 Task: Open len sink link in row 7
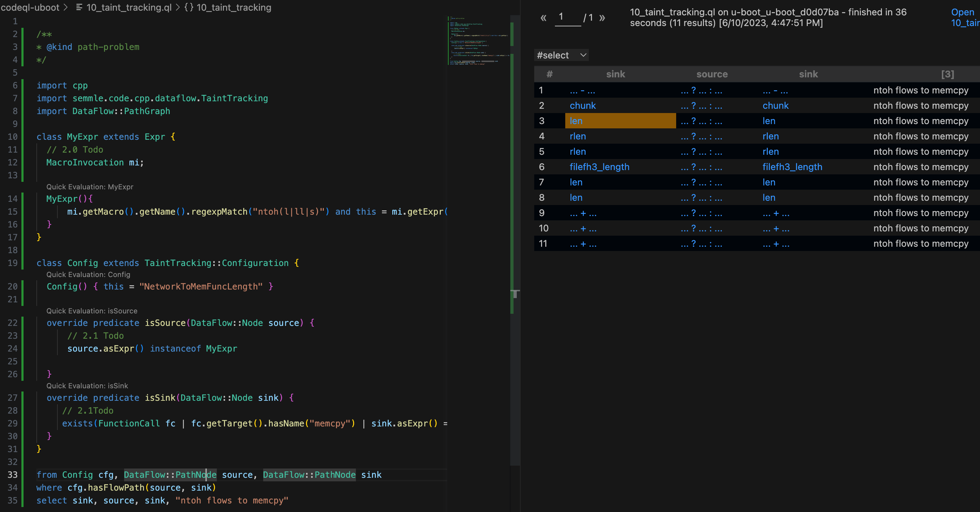point(576,182)
